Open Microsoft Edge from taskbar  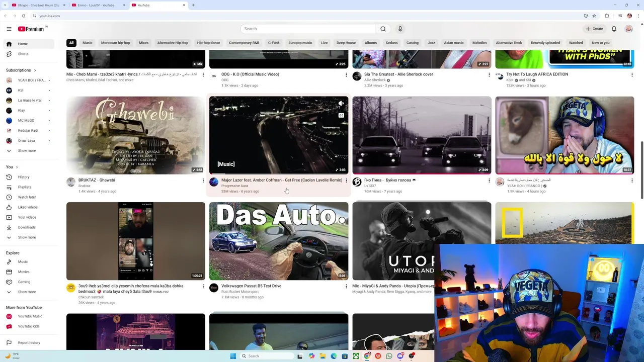point(334,356)
